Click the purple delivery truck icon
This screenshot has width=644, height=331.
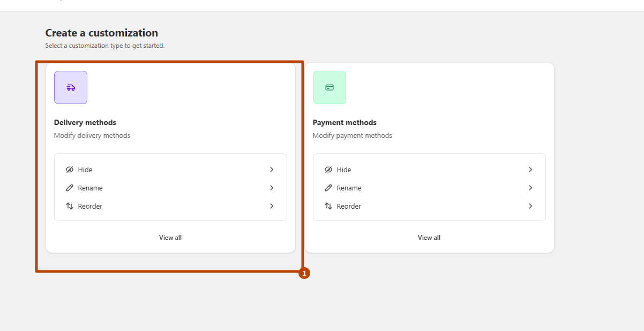(71, 87)
